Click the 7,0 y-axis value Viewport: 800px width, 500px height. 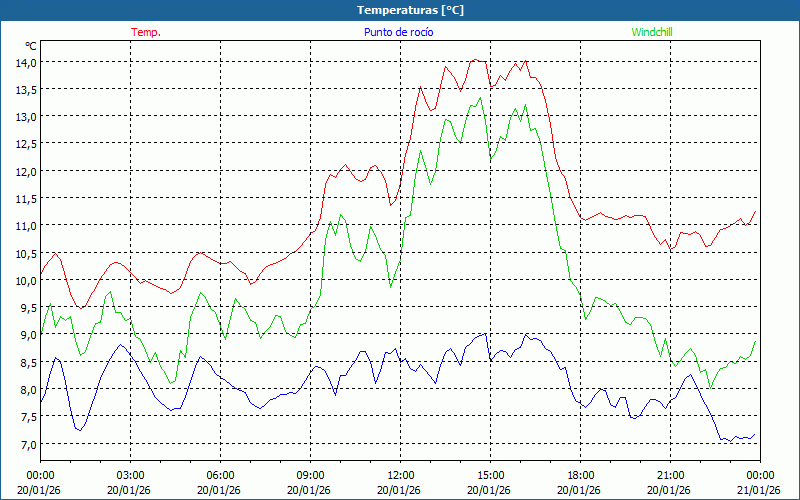(25, 444)
